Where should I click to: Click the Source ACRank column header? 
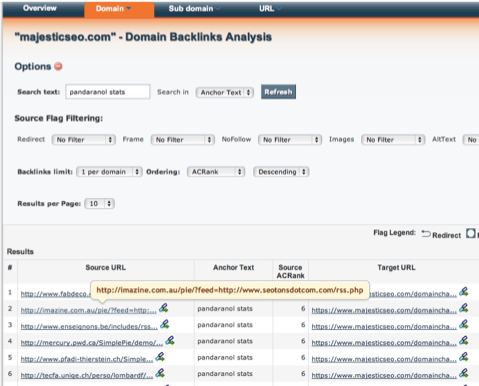click(290, 272)
